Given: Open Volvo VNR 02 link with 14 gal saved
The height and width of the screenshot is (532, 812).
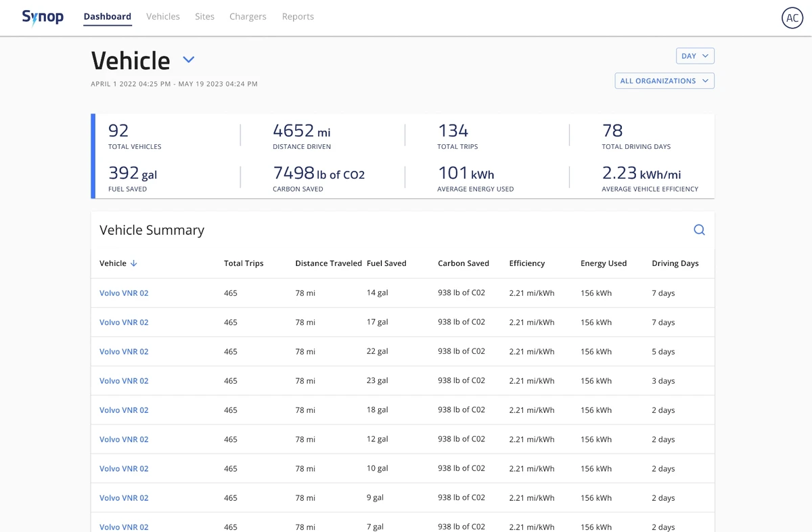Looking at the screenshot, I should tap(124, 293).
